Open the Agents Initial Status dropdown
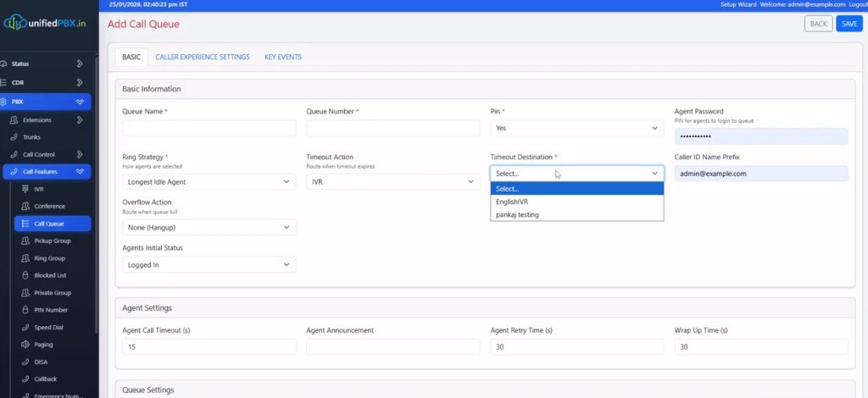 coord(209,265)
